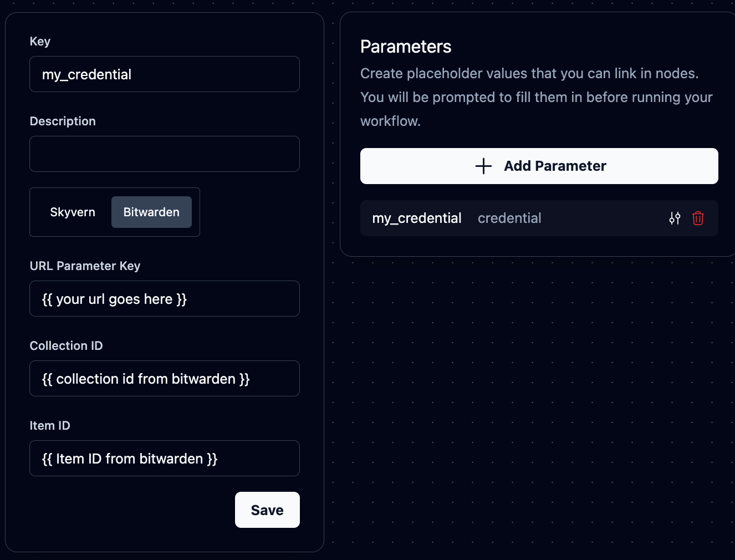735x560 pixels.
Task: Select the my_credential parameter row
Action: tap(499, 218)
